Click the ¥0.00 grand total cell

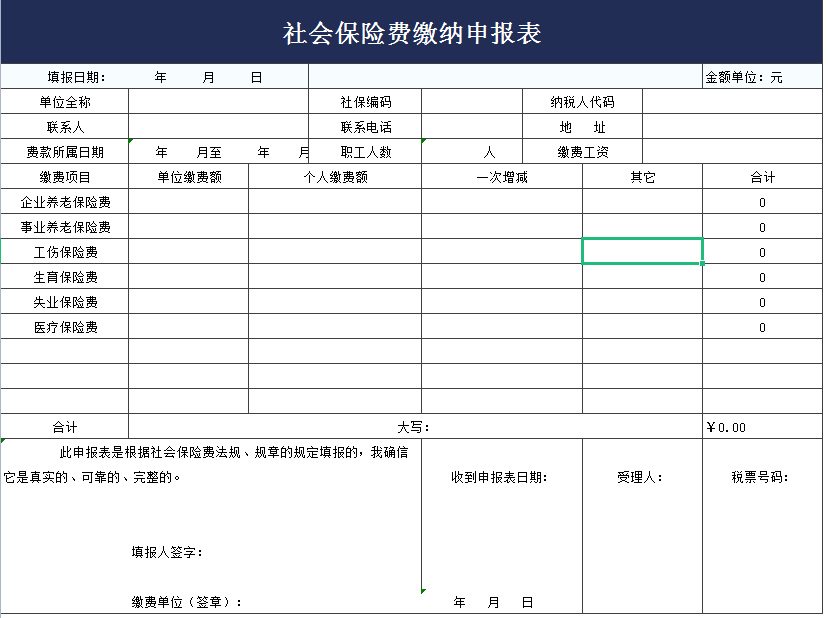(x=761, y=427)
